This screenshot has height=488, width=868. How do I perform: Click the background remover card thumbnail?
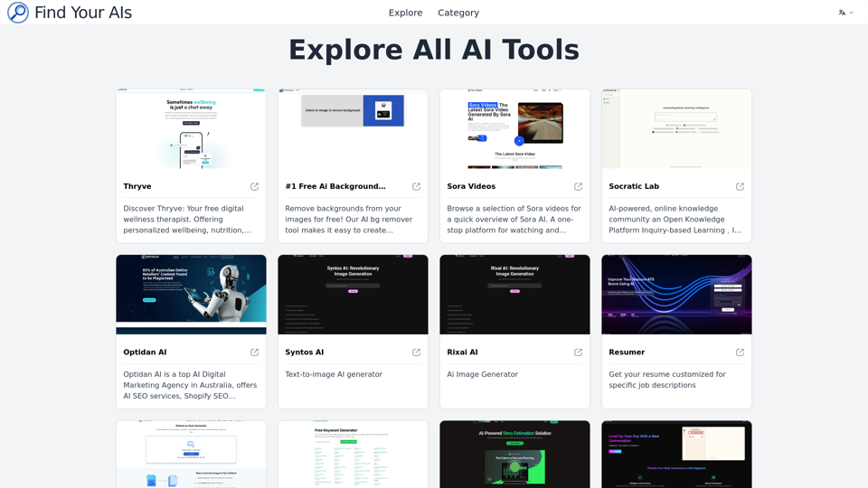353,129
